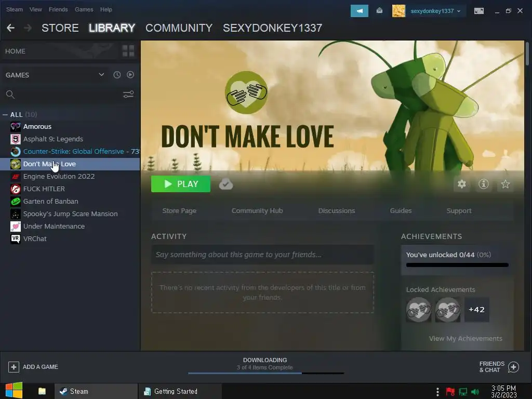This screenshot has height=399, width=532.
Task: Toggle sort by recent activity clock icon
Action: [x=117, y=75]
